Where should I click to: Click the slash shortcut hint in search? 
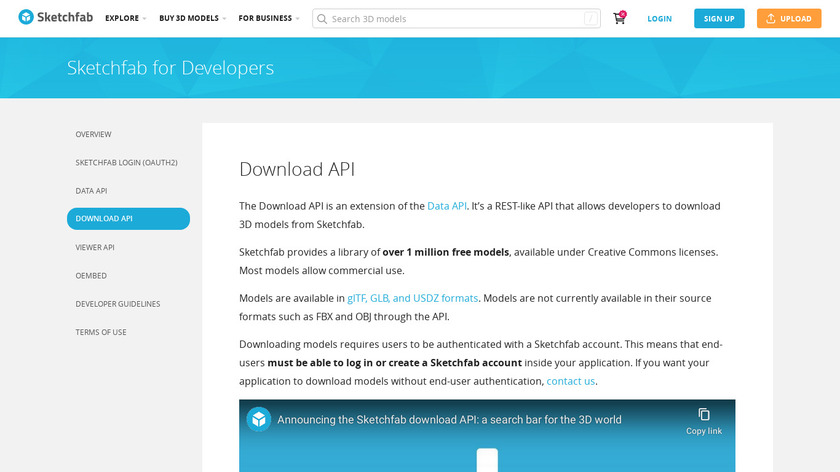tap(590, 19)
